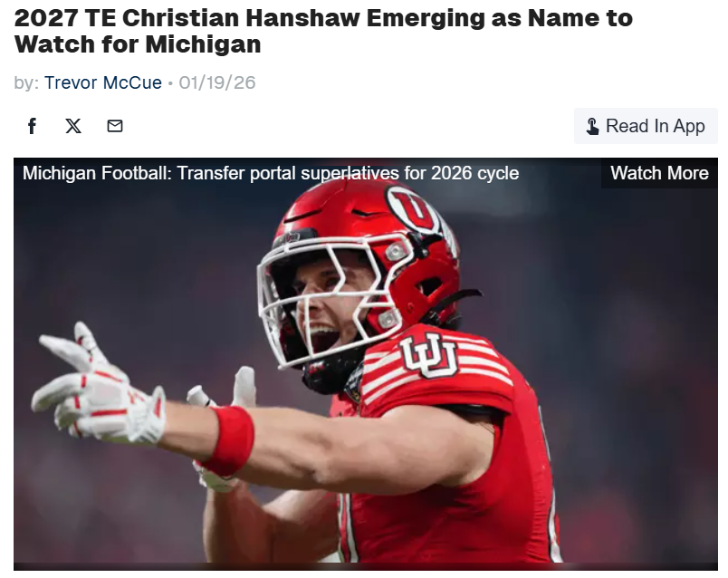Click the article headline about Christian Hanshaw
Viewport: 728px width, 578px height.
[323, 31]
